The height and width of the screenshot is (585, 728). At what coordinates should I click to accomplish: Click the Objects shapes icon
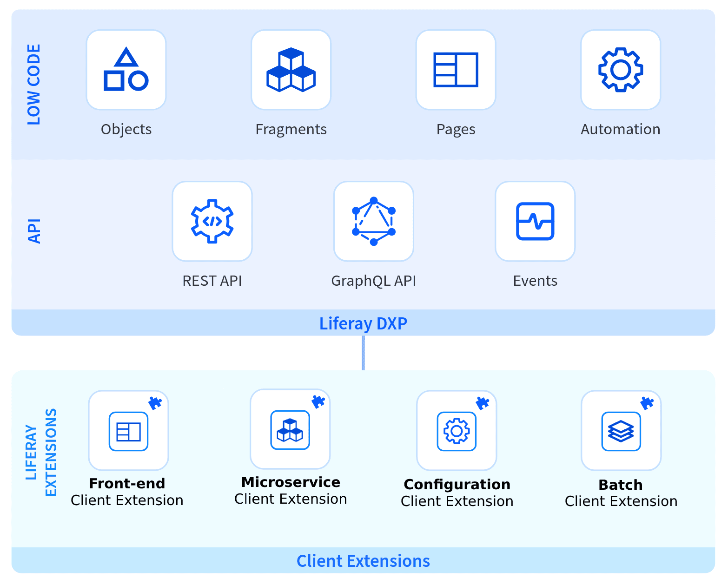[126, 69]
